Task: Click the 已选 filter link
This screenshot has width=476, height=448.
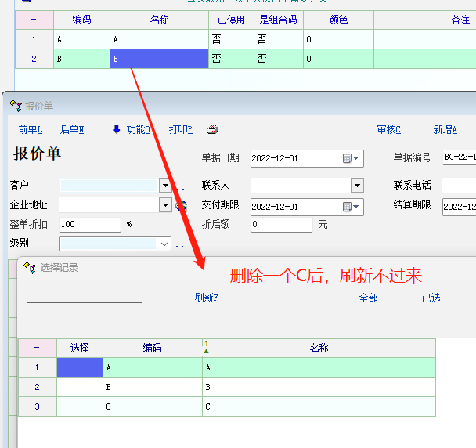Action: tap(431, 298)
